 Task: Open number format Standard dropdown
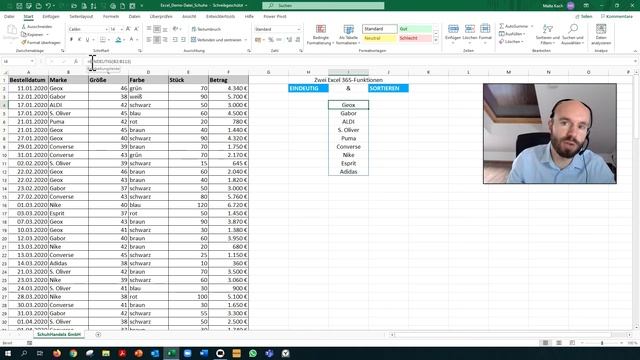[x=299, y=29]
